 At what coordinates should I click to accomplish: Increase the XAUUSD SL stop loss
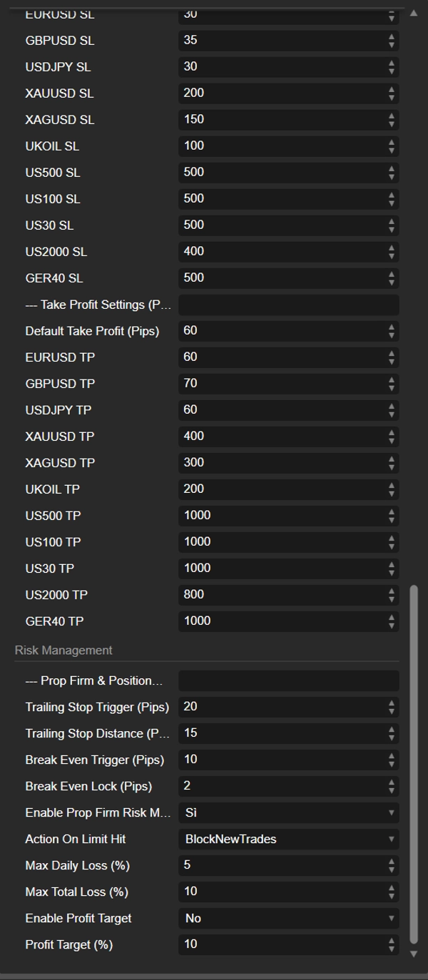(392, 89)
